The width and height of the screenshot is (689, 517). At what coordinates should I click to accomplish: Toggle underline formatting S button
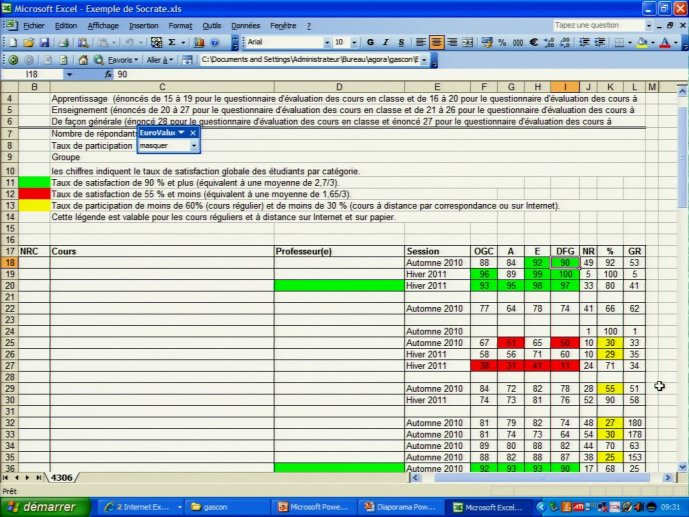[401, 43]
